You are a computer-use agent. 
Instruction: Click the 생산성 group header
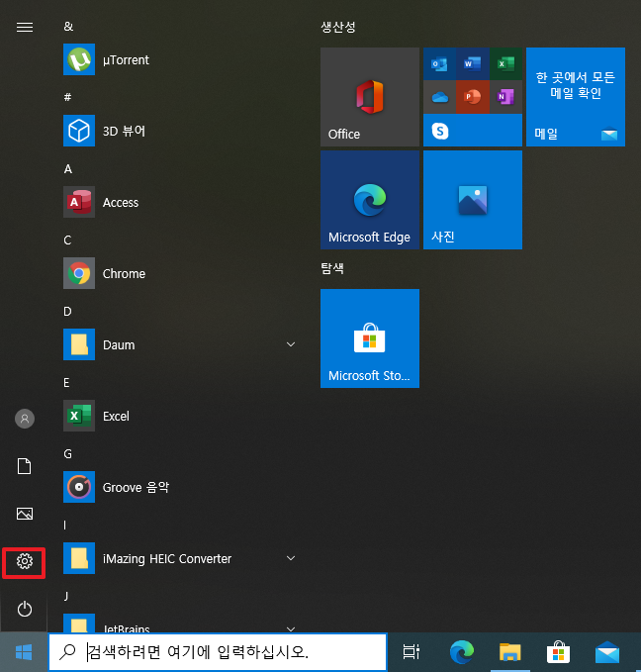point(338,27)
